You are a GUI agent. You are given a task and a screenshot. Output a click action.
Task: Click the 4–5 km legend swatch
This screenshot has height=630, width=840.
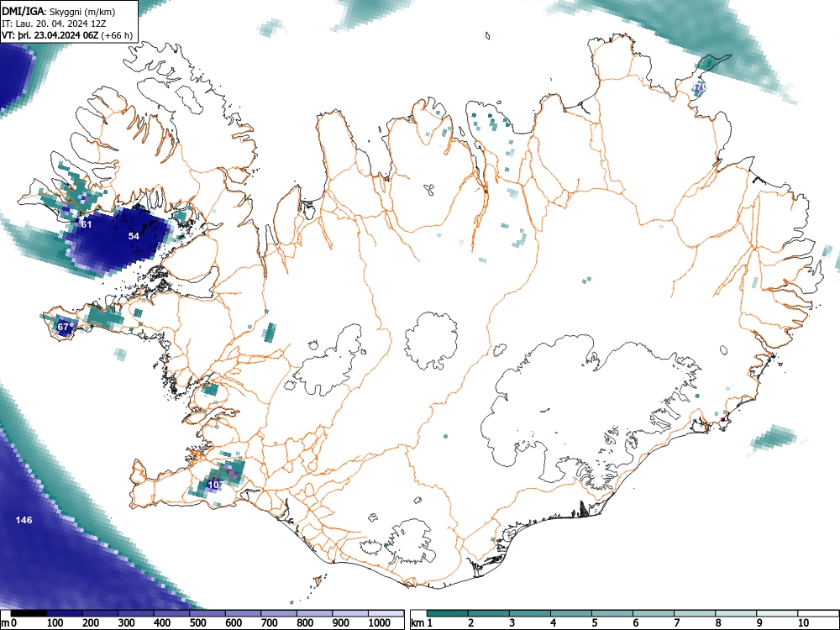pos(571,613)
